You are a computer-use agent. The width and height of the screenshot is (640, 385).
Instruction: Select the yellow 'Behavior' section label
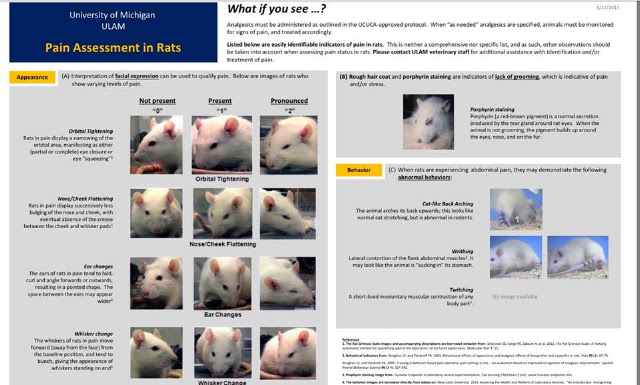(359, 170)
